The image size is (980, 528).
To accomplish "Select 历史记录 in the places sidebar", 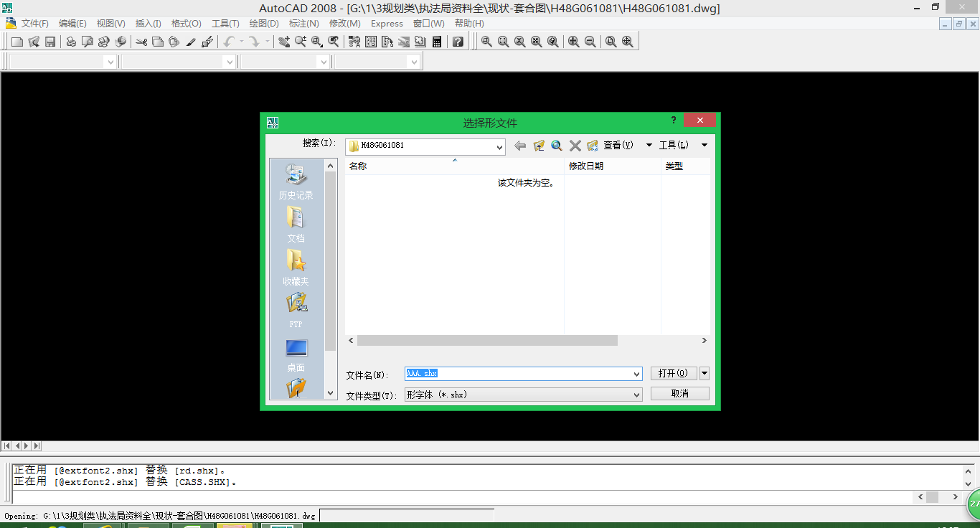I will point(296,182).
